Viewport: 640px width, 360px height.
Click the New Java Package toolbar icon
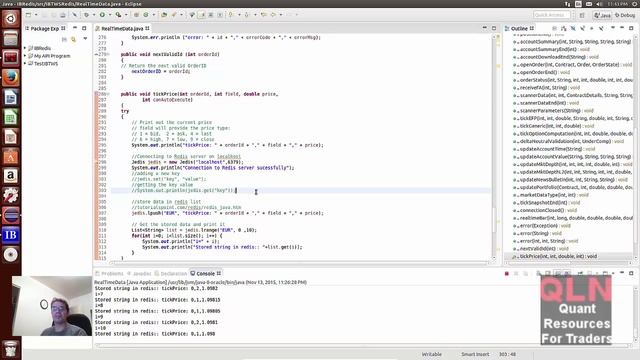[136, 15]
